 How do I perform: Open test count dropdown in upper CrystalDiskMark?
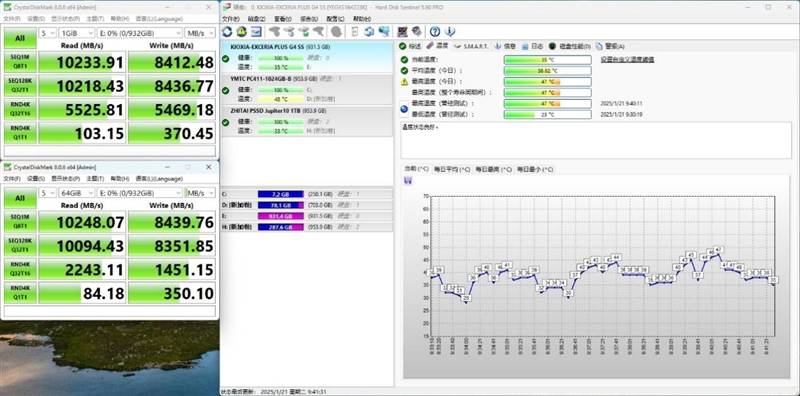point(47,33)
